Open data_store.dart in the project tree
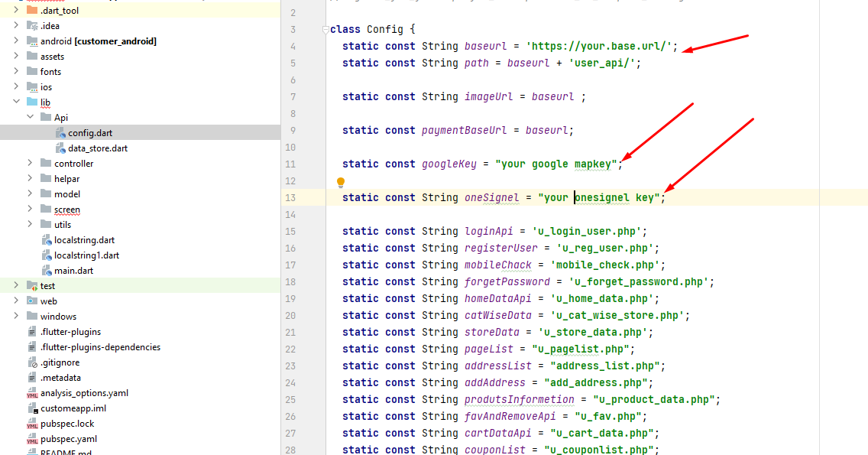Screen dimensions: 868x455 97,148
